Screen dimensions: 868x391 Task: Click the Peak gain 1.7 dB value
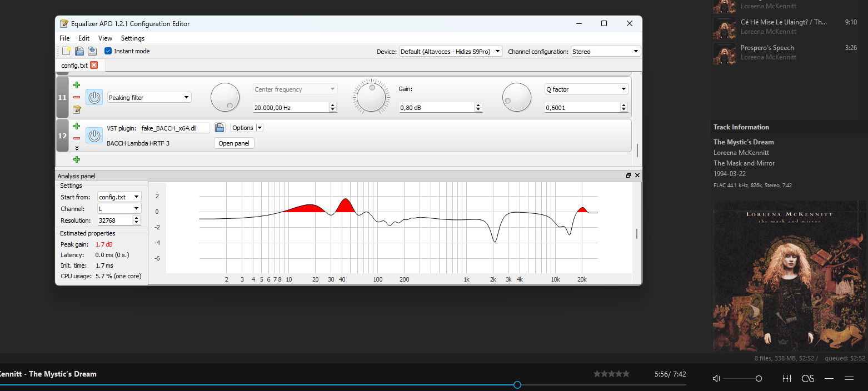[x=104, y=244]
